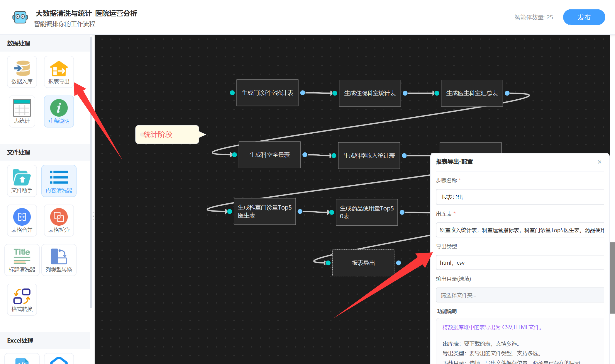Select the 生成住院科室统计表 node
615x364 pixels.
[370, 93]
